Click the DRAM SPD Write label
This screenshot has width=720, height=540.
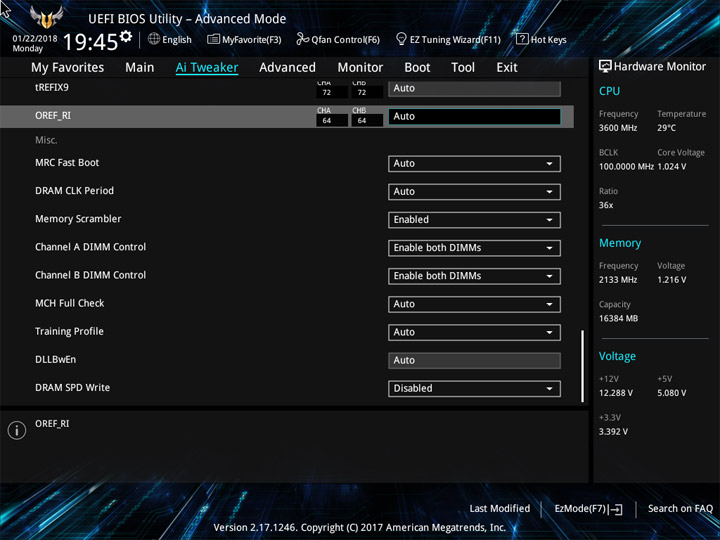click(x=73, y=388)
